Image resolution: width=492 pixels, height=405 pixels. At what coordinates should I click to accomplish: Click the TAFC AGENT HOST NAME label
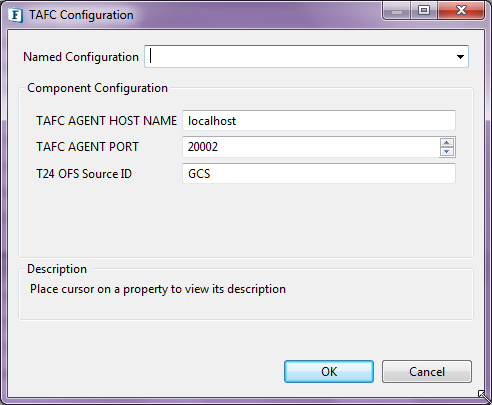click(x=106, y=121)
